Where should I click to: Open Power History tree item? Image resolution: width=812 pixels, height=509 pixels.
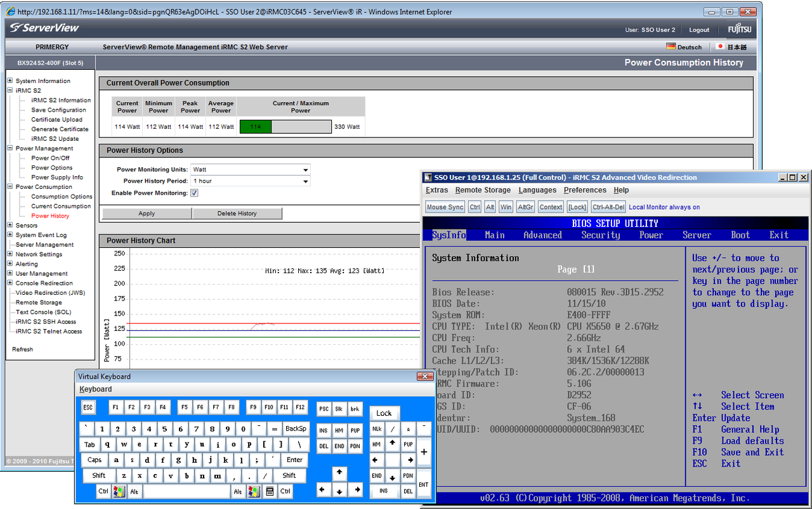pyautogui.click(x=50, y=216)
